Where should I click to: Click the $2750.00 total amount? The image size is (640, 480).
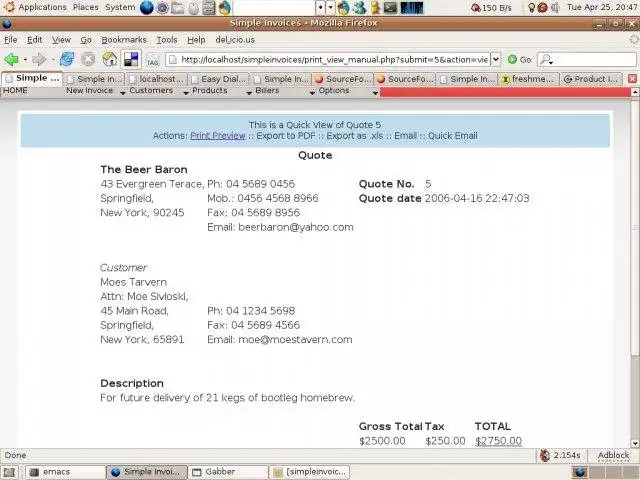pyautogui.click(x=498, y=441)
